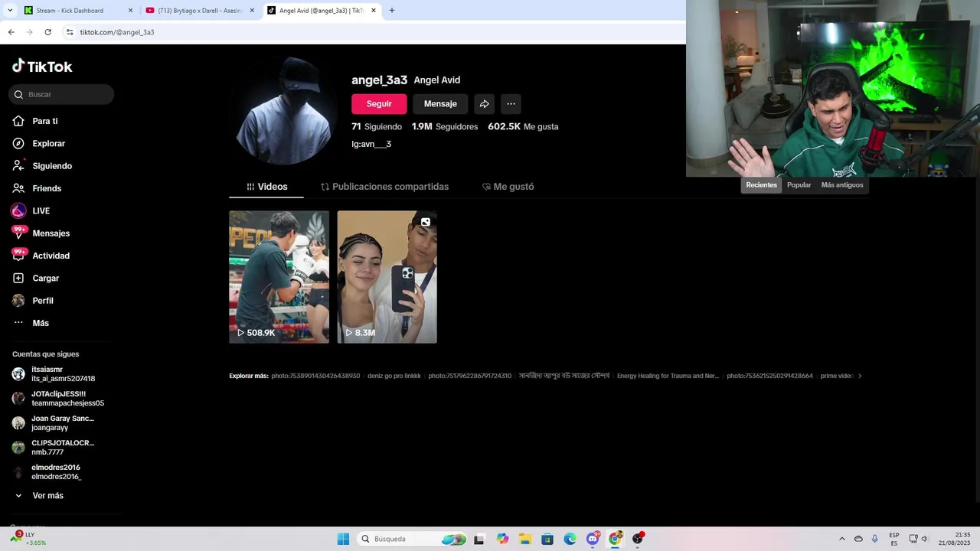This screenshot has width=980, height=551.
Task: Switch to the Me gustó tab
Action: [x=508, y=187]
